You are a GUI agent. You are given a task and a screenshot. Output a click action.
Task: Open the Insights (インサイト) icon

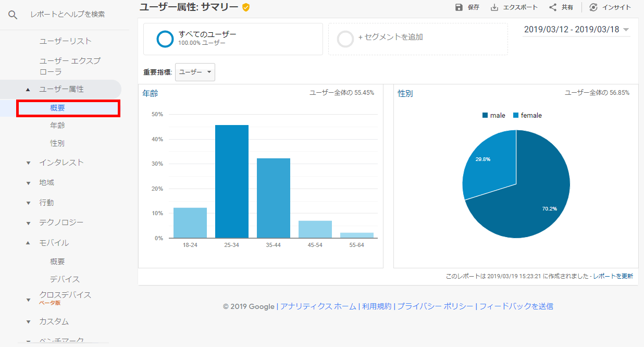tap(593, 7)
